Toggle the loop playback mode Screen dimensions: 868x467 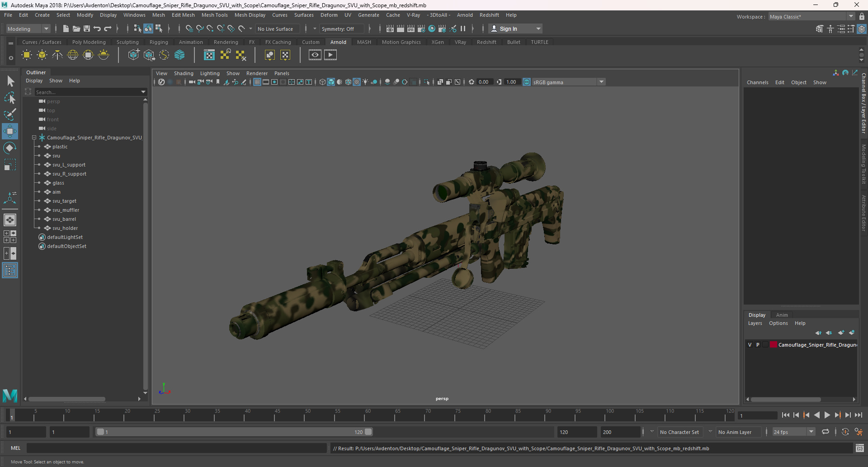click(826, 432)
